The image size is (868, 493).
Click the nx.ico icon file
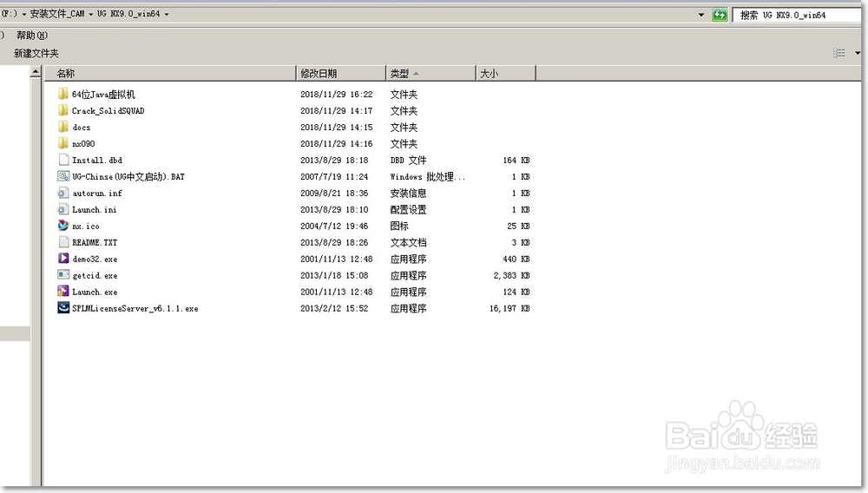click(63, 226)
